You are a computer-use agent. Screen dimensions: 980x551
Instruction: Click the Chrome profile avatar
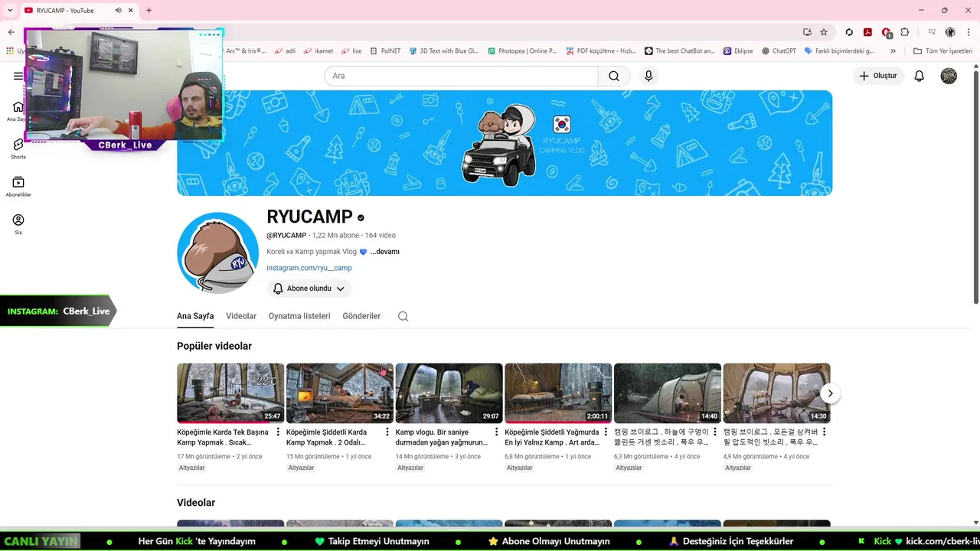[950, 32]
